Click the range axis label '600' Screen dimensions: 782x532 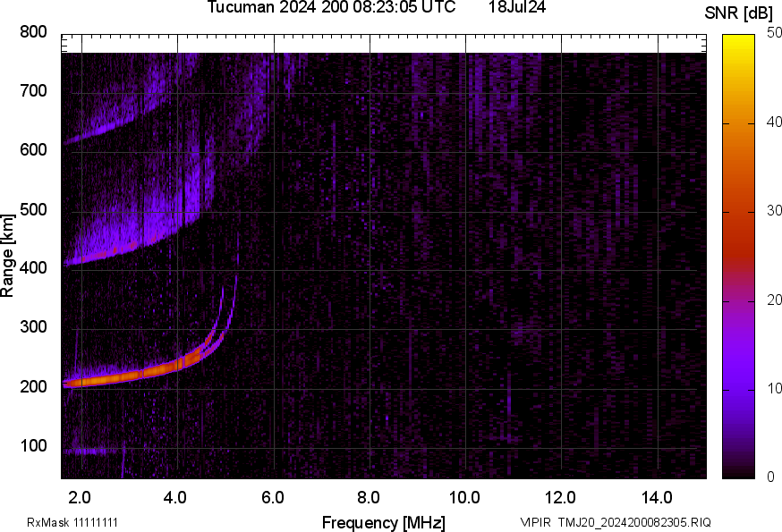[x=33, y=149]
